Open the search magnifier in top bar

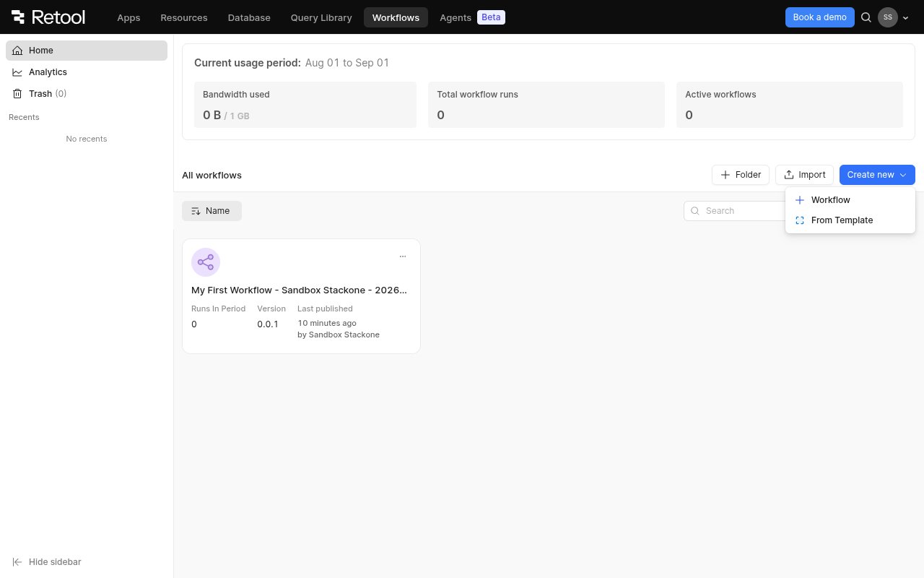coord(866,17)
